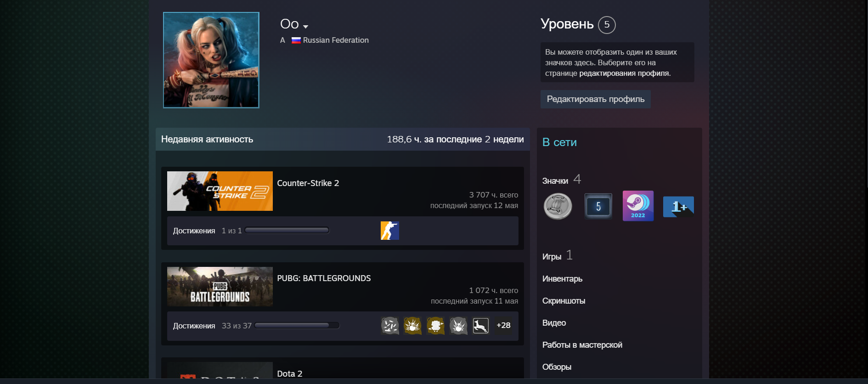Viewport: 868px width, 384px height.
Task: Open the Скриншоты link
Action: (564, 301)
